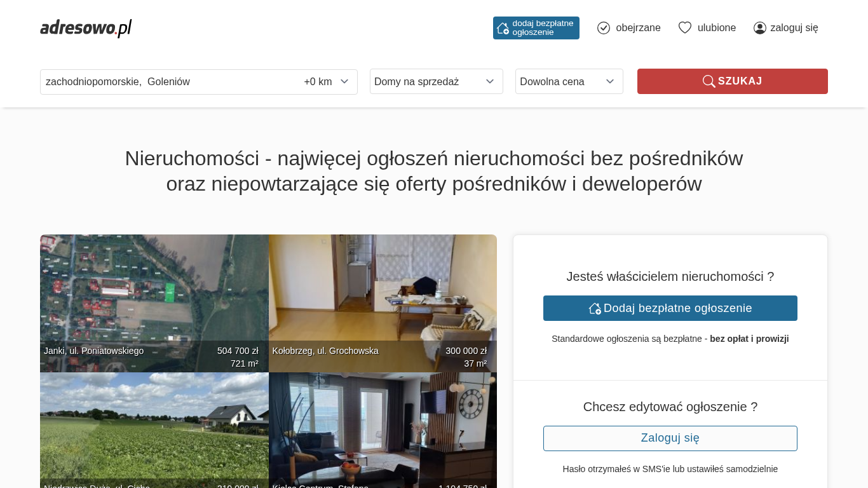Click house icon in Dodaj bezpłatne ogłoszenie
868x488 pixels.
click(595, 308)
